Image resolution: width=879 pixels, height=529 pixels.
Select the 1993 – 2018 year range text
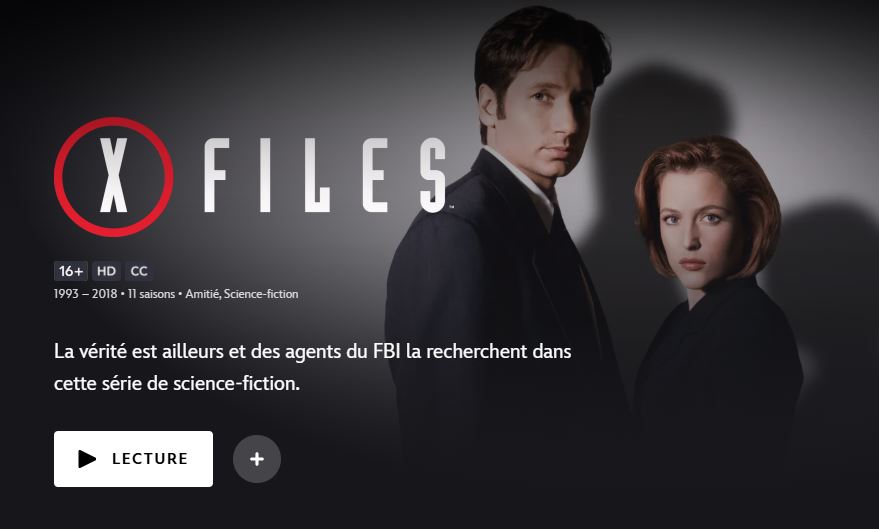click(86, 294)
